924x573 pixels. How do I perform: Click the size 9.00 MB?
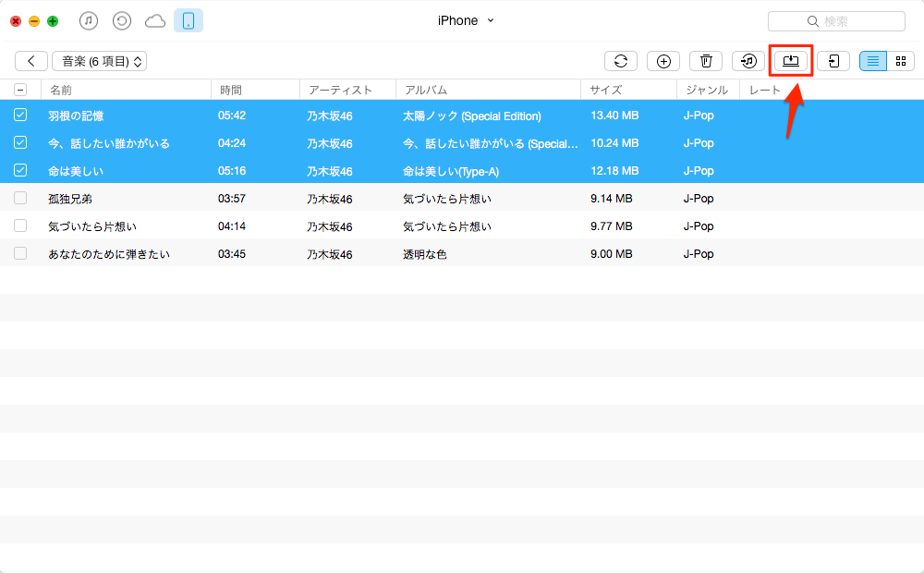coord(612,254)
